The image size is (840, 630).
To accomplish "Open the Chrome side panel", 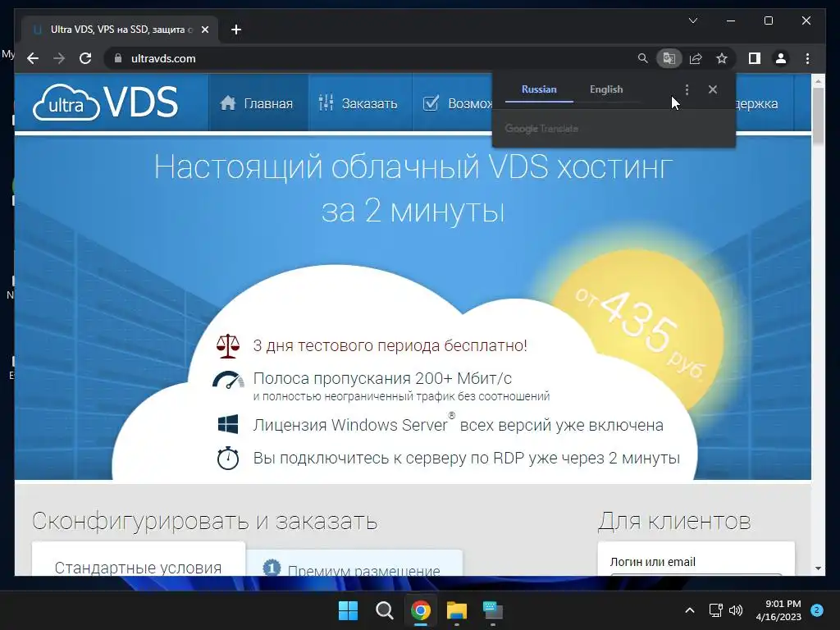I will (755, 58).
